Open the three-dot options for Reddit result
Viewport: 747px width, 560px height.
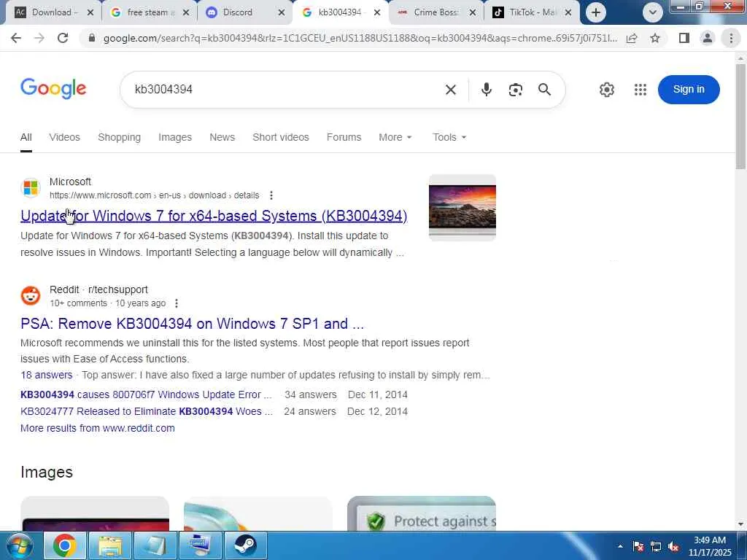pyautogui.click(x=177, y=303)
